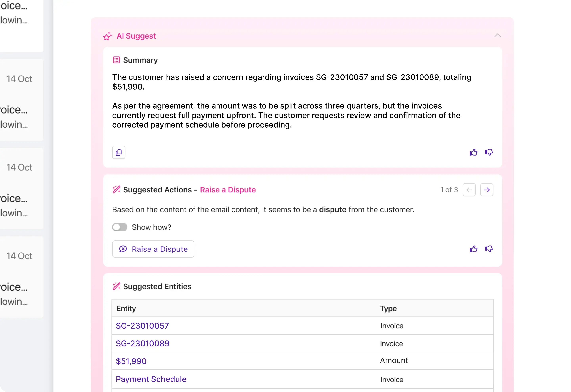Collapse the AI Suggest panel
571x392 pixels.
pos(497,36)
